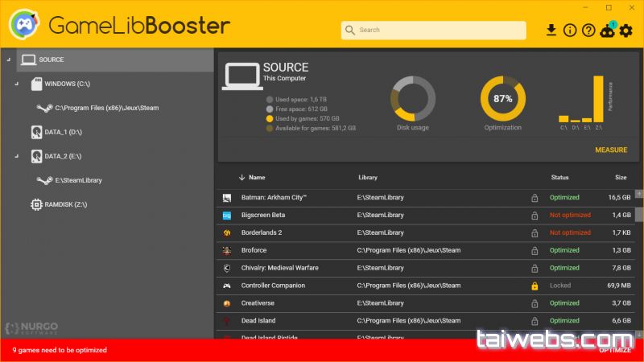Open the help question mark icon
Image resolution: width=644 pixels, height=362 pixels.
(588, 31)
